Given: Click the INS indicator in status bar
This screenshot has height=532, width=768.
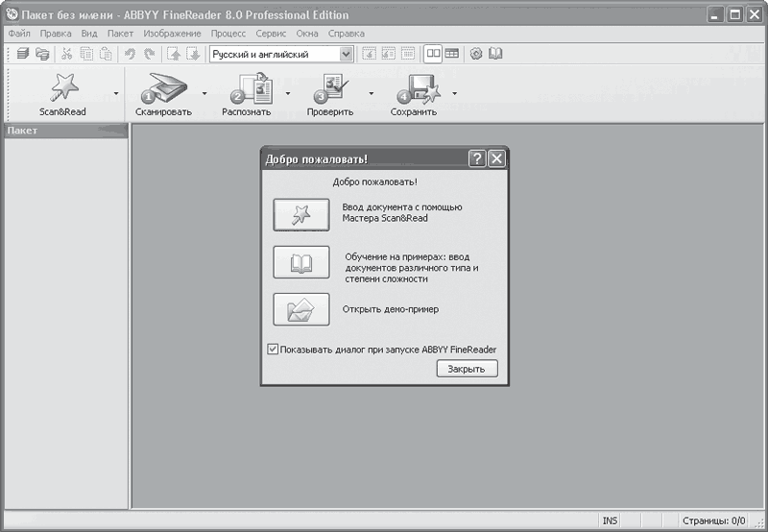Looking at the screenshot, I should coord(610,520).
